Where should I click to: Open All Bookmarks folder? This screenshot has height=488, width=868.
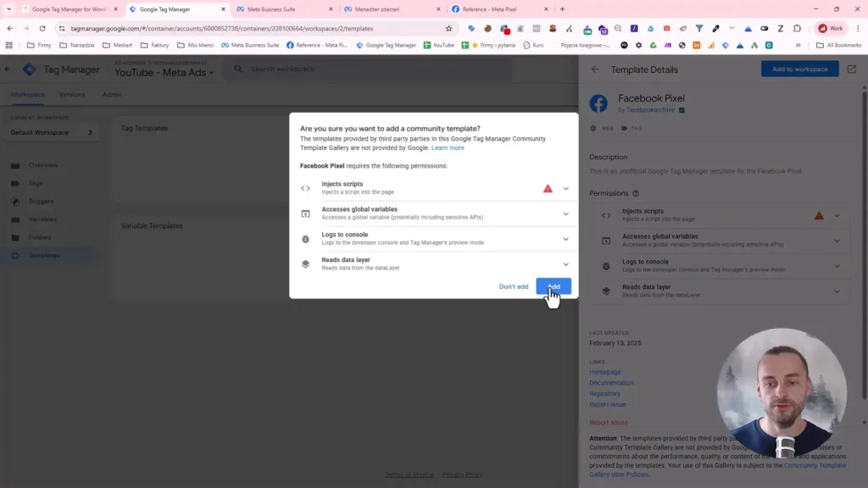coord(838,46)
